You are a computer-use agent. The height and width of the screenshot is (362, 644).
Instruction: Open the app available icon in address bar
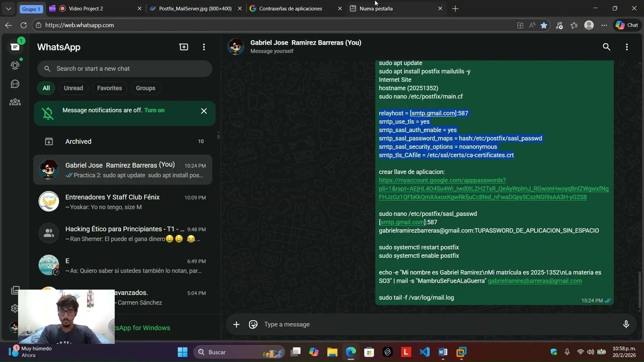[520, 25]
